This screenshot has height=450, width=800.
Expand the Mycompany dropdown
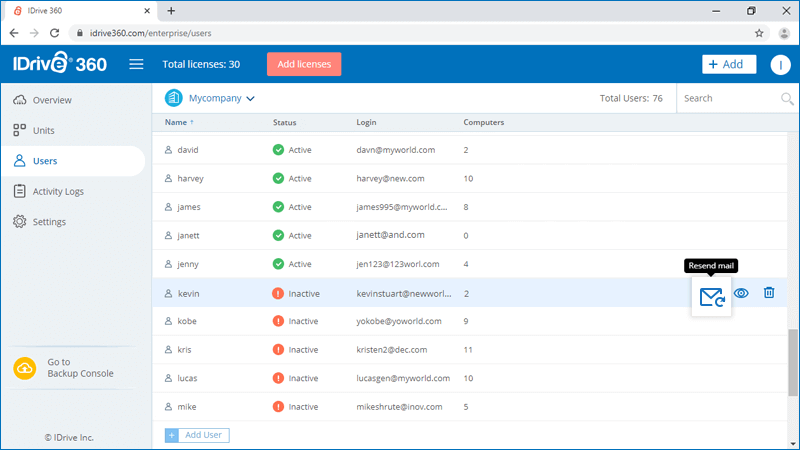pos(251,98)
